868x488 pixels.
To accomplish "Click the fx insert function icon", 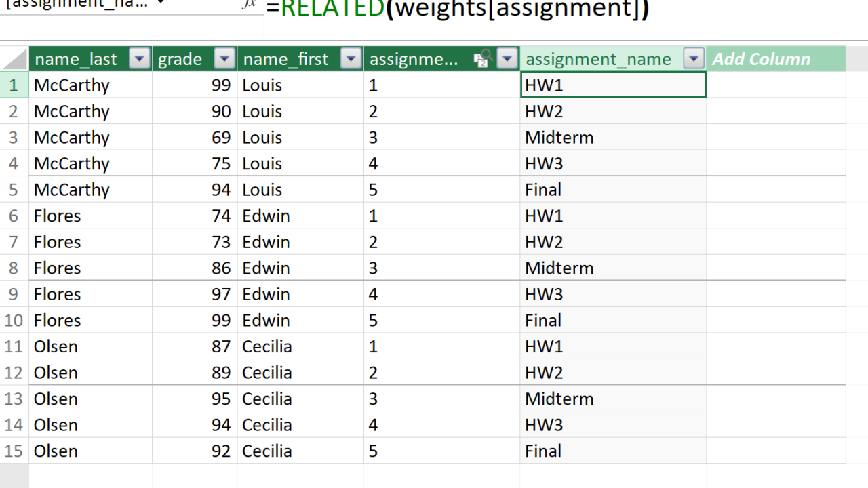I will click(x=249, y=3).
